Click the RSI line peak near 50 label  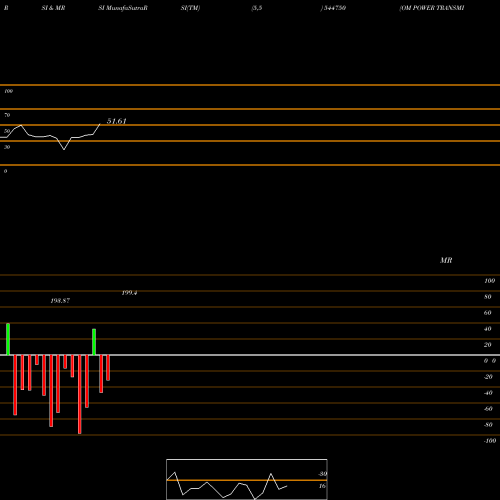pyautogui.click(x=21, y=125)
